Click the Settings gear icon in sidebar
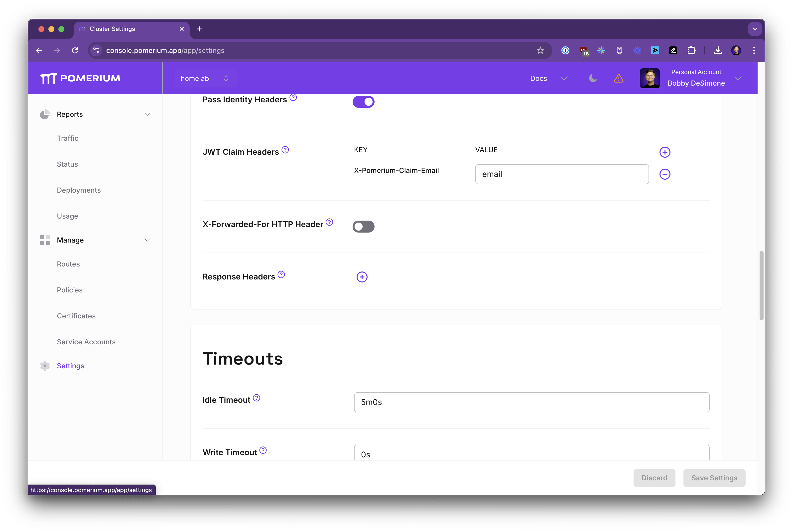Image resolution: width=793 pixels, height=532 pixels. (45, 365)
